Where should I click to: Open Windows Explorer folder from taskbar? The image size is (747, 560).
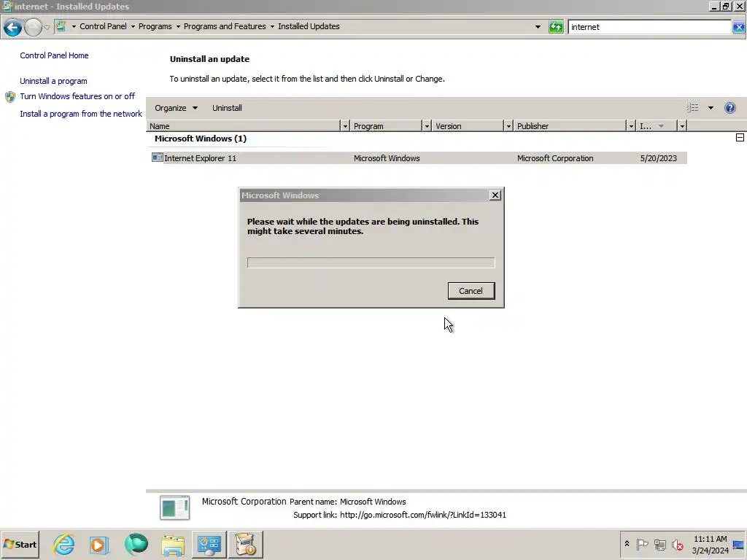[x=172, y=545]
